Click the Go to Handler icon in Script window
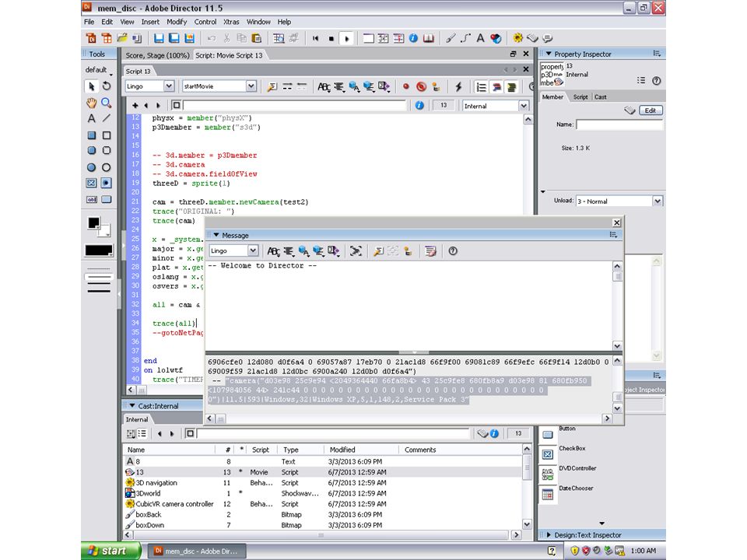 coord(272,86)
